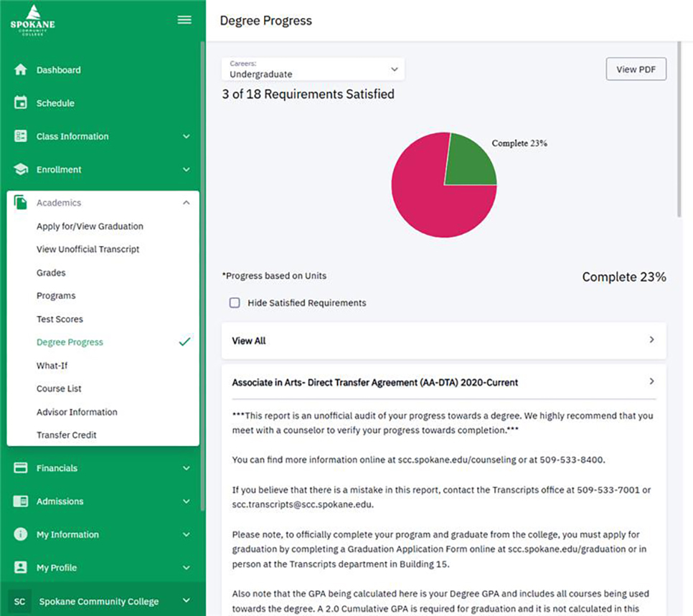Click the SC account avatar
This screenshot has width=693, height=616.
pyautogui.click(x=19, y=601)
